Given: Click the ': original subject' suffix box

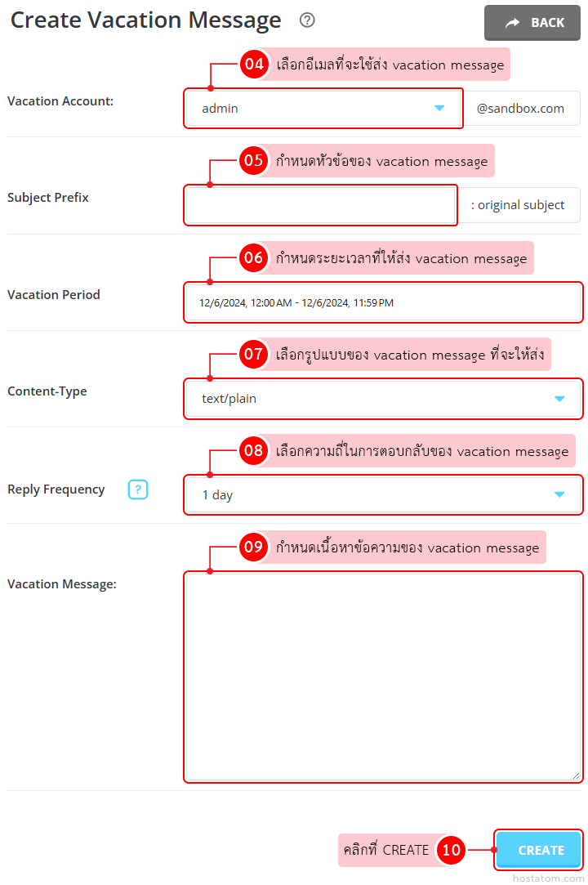Looking at the screenshot, I should [518, 205].
